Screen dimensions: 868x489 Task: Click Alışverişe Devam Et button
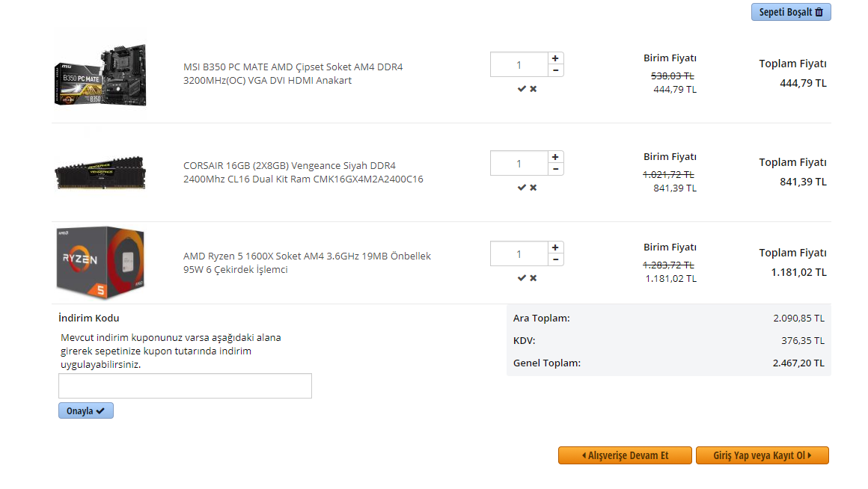[x=624, y=455]
